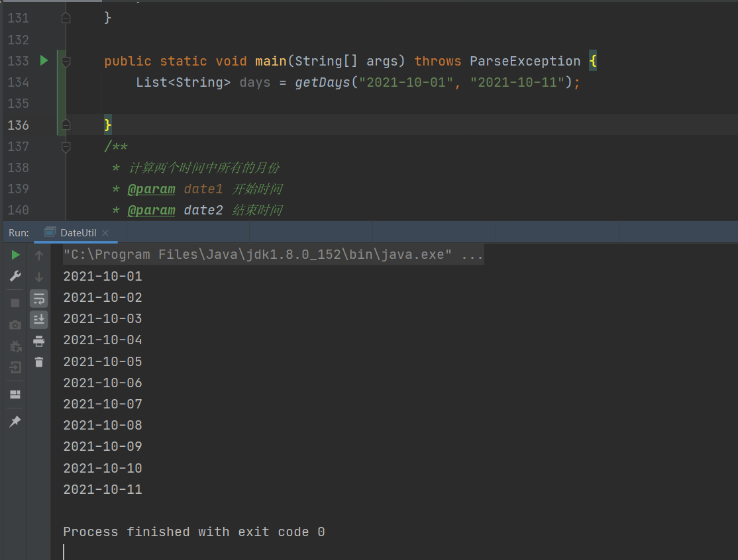Viewport: 738px width, 560px height.
Task: Open run configuration wrench icon
Action: [15, 276]
